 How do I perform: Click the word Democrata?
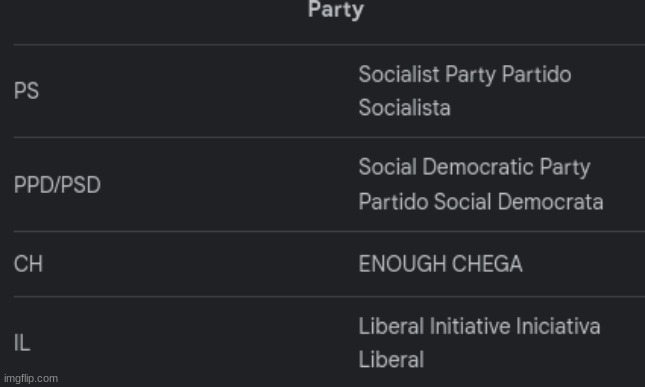[550, 202]
